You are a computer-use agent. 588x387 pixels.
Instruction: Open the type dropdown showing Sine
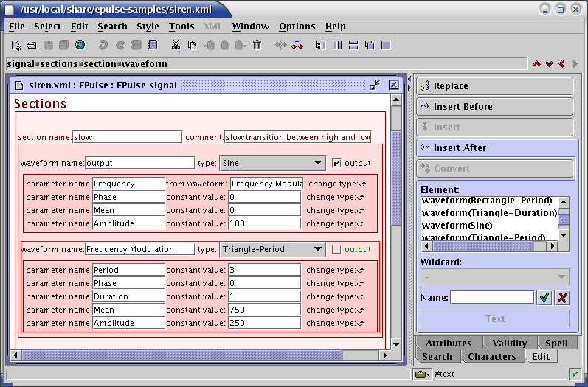point(273,164)
